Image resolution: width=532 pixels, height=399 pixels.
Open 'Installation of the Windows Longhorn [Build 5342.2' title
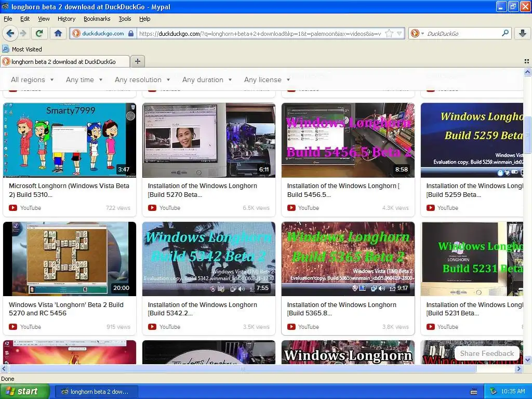point(202,309)
